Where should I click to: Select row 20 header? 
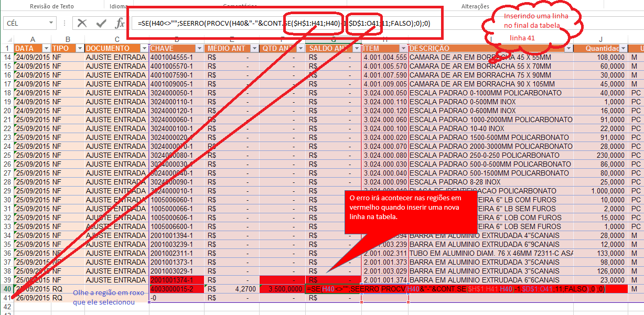pos(7,111)
